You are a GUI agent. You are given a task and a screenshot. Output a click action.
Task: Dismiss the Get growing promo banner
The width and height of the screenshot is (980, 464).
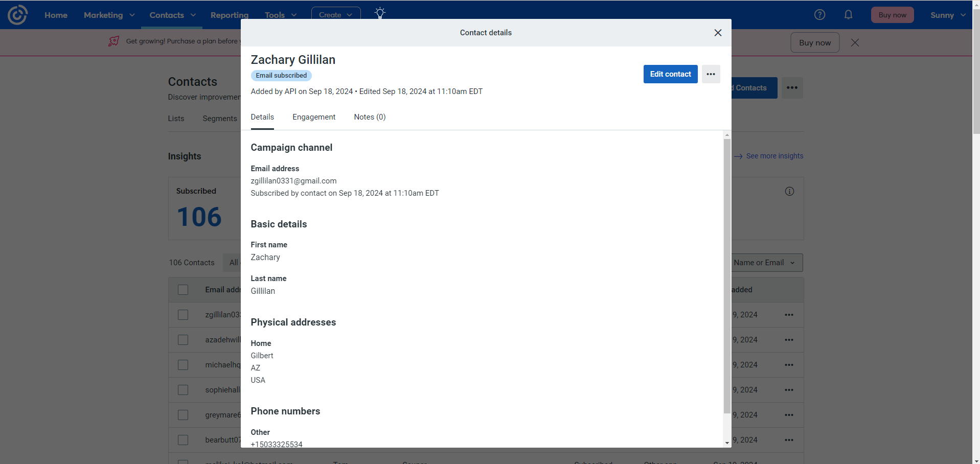[855, 42]
